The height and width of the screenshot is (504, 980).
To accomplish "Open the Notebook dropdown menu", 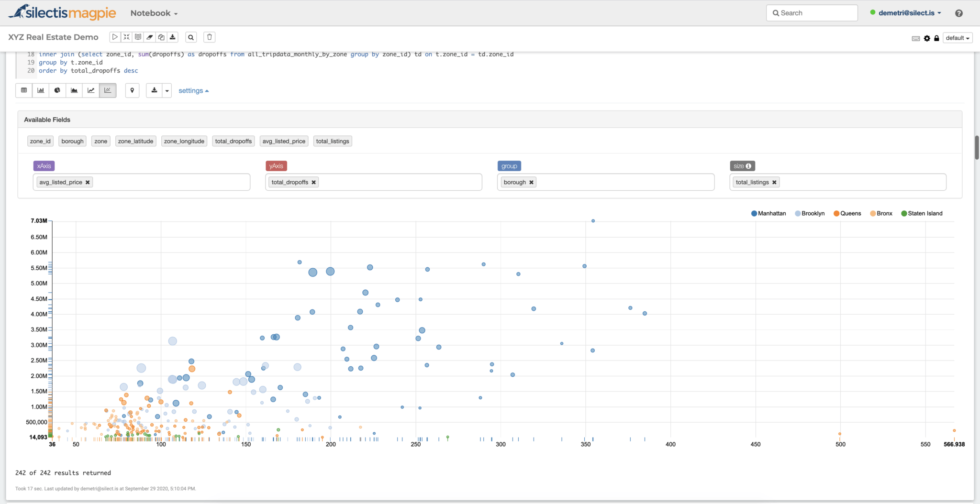I will click(153, 13).
